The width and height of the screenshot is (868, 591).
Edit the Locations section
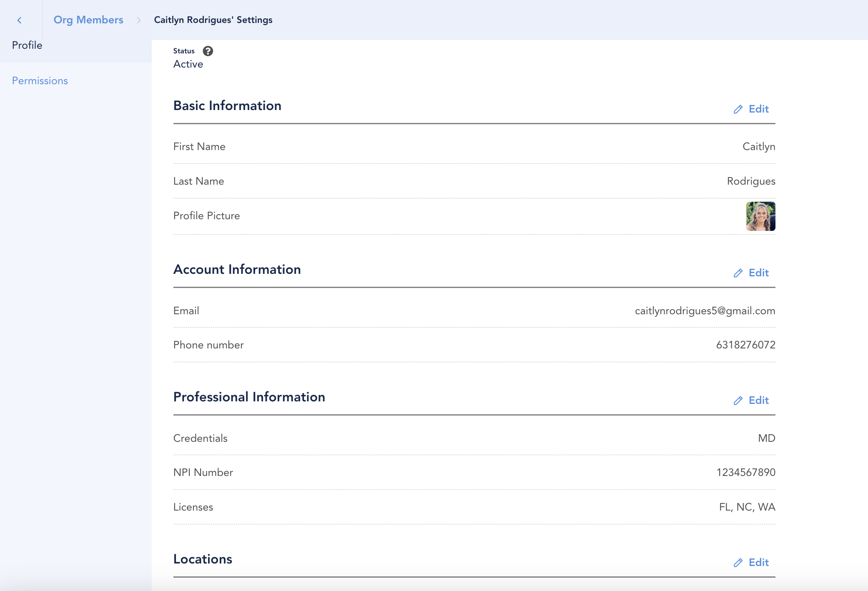tap(758, 563)
